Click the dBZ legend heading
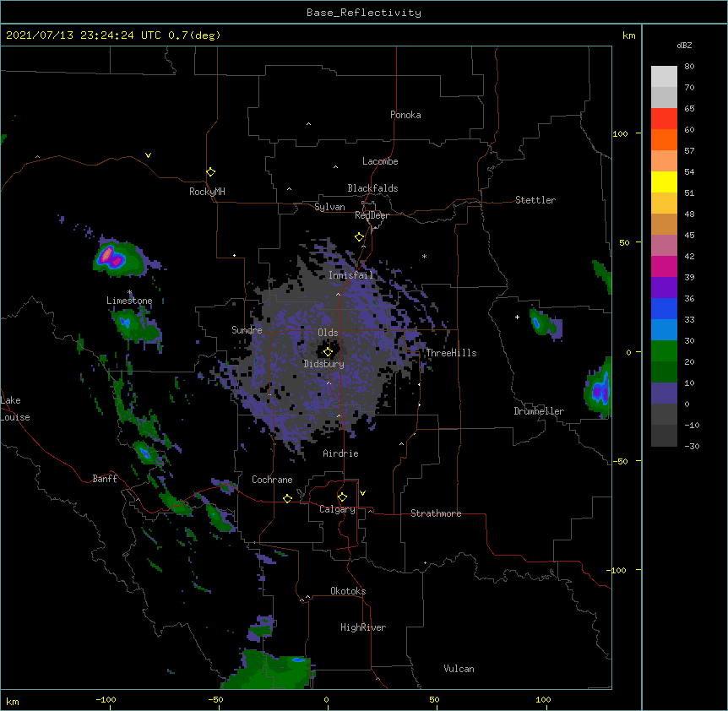The image size is (728, 711). [x=684, y=45]
